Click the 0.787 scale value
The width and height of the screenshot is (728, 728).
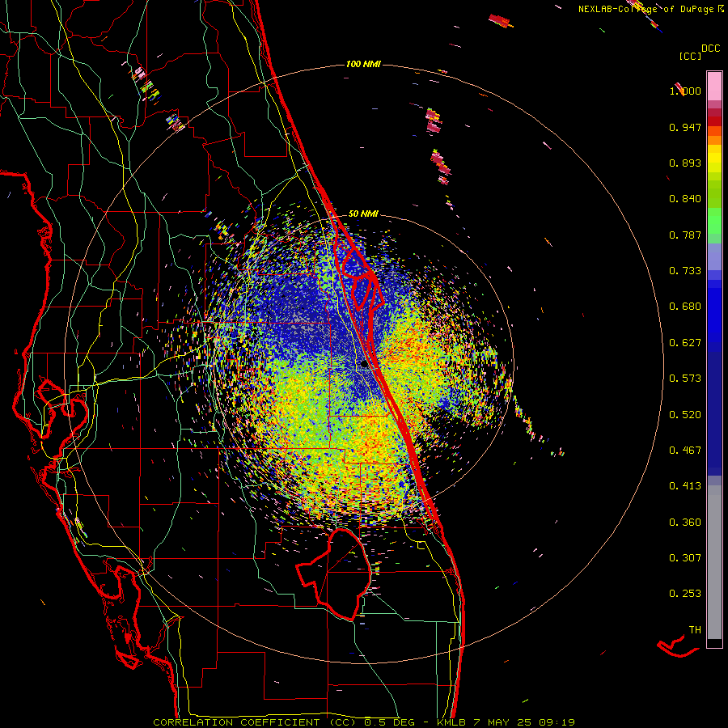point(685,235)
